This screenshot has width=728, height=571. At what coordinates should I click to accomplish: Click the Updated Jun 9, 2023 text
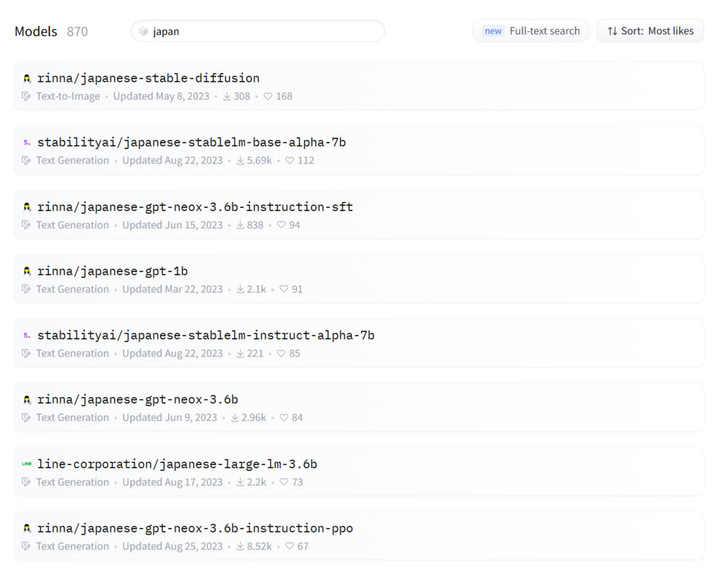click(170, 418)
